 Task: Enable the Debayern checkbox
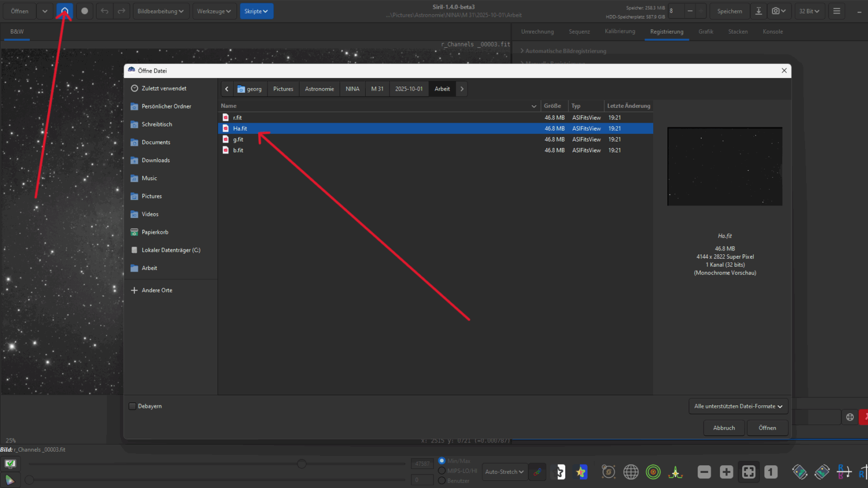[x=132, y=406]
